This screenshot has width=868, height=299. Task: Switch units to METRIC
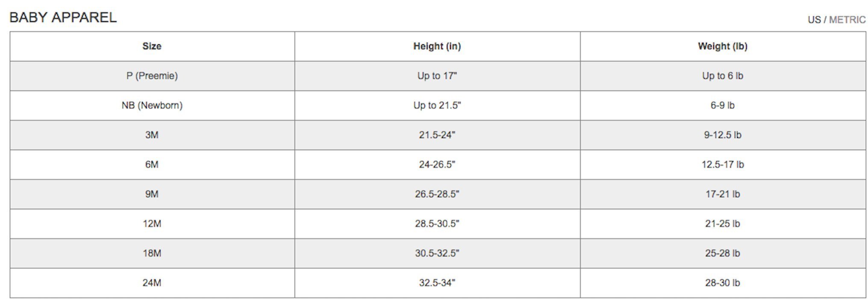(x=847, y=20)
